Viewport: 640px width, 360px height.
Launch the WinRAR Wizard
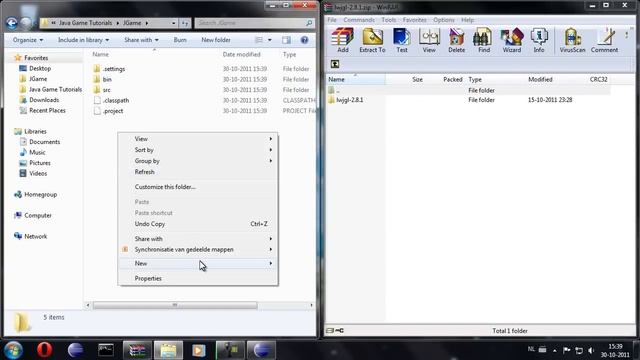511,40
